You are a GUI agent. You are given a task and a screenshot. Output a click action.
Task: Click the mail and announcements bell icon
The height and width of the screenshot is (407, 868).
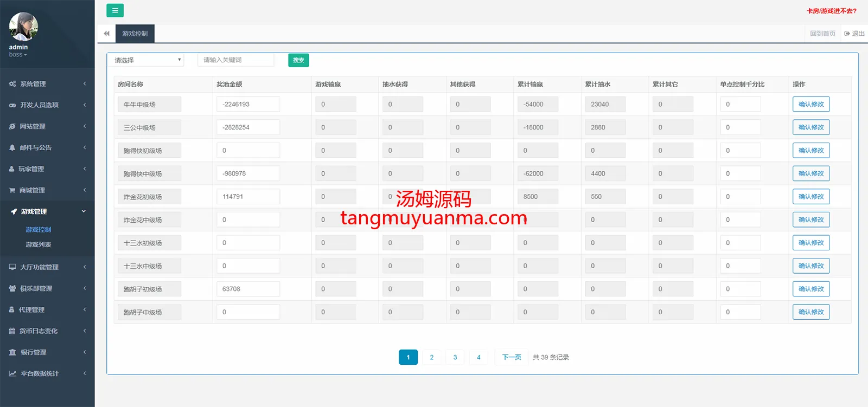click(x=12, y=147)
